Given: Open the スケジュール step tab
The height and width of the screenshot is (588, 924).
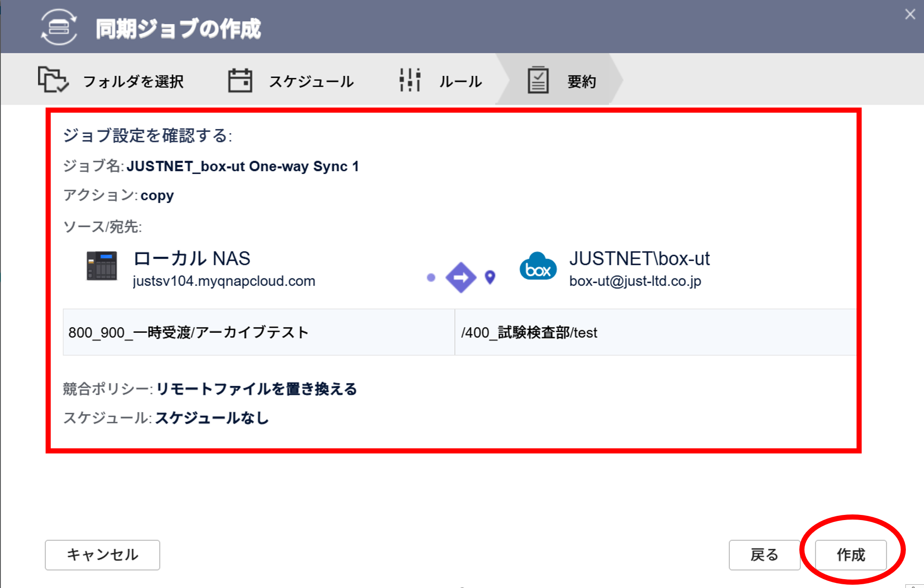Looking at the screenshot, I should (291, 80).
